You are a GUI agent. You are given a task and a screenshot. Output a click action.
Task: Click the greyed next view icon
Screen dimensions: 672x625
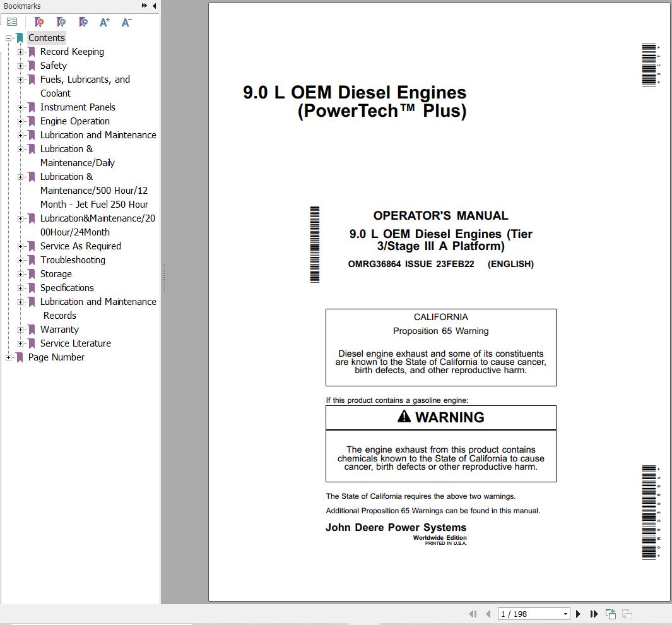pyautogui.click(x=627, y=614)
